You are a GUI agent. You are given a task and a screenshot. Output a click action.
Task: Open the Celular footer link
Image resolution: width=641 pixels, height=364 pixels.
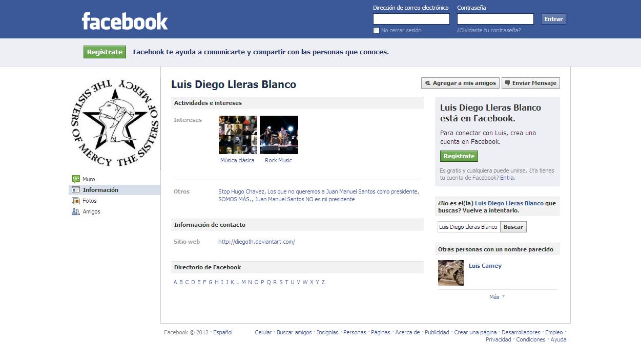point(263,332)
